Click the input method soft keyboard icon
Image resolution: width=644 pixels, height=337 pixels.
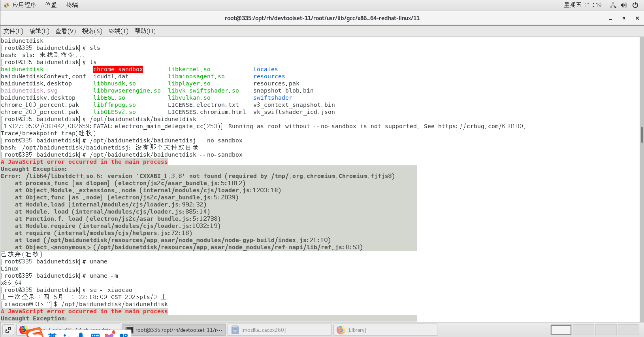pos(95,335)
